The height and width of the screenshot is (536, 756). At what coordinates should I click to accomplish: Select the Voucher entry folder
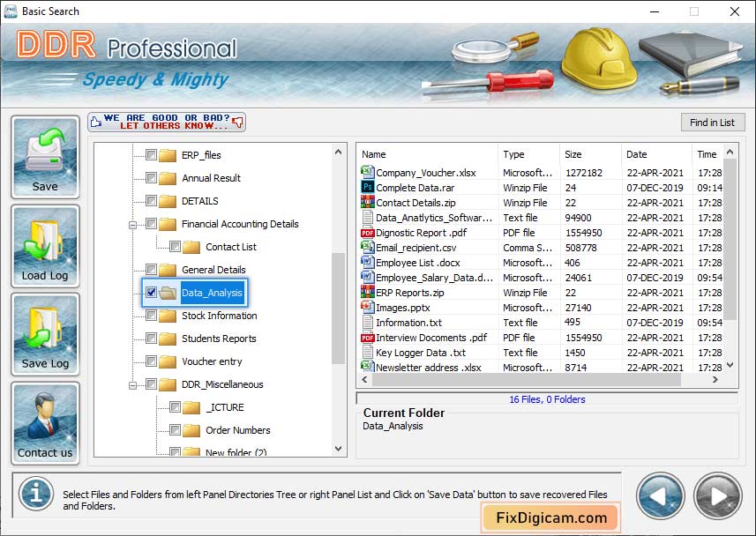212,361
